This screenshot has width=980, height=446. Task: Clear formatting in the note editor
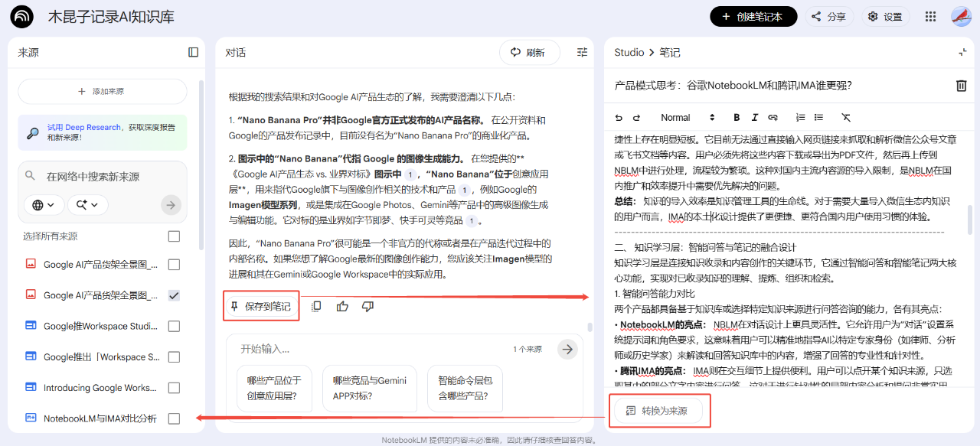[846, 117]
